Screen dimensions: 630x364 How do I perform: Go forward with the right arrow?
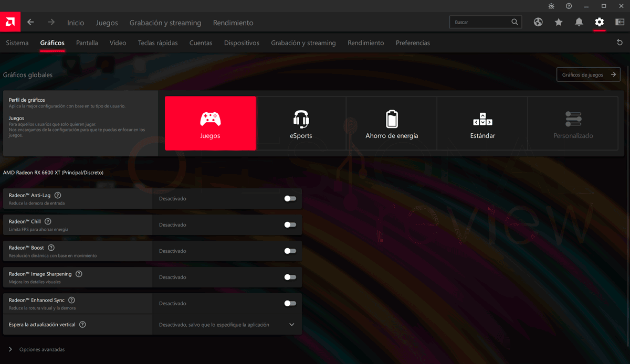click(51, 22)
